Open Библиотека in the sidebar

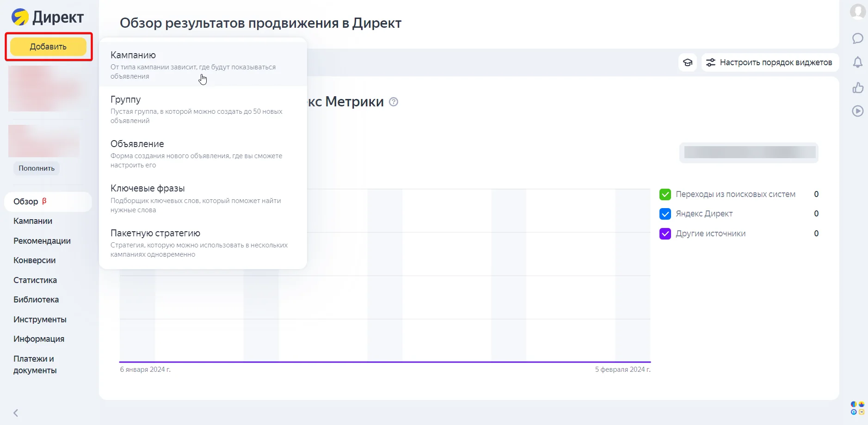[36, 300]
